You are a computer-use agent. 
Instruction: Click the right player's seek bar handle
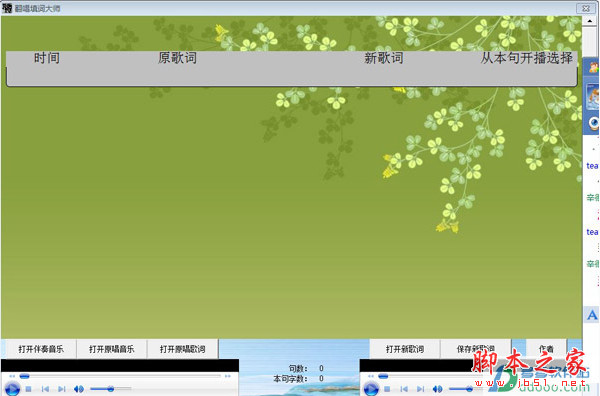click(x=383, y=376)
